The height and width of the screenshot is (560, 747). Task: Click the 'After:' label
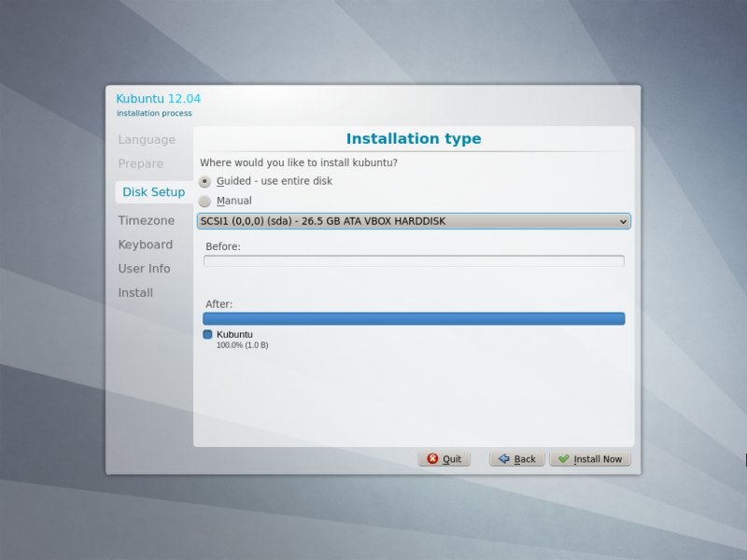pos(218,304)
